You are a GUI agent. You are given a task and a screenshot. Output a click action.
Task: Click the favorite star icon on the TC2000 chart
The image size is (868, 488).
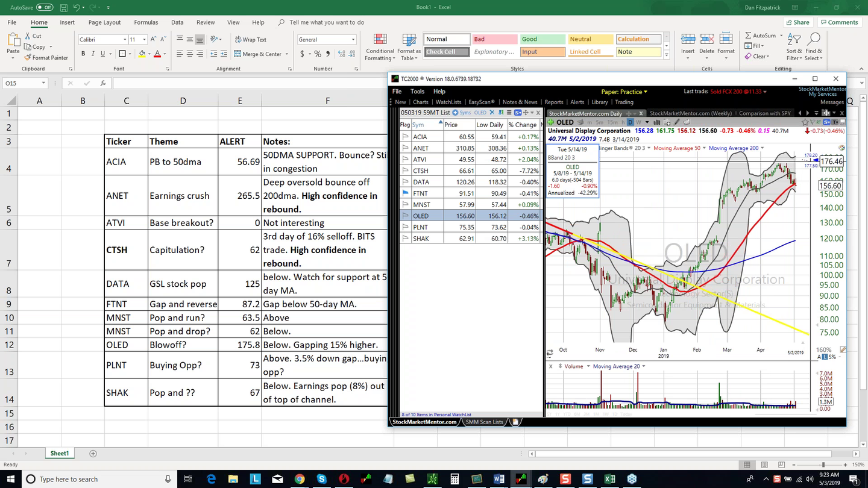pos(805,122)
